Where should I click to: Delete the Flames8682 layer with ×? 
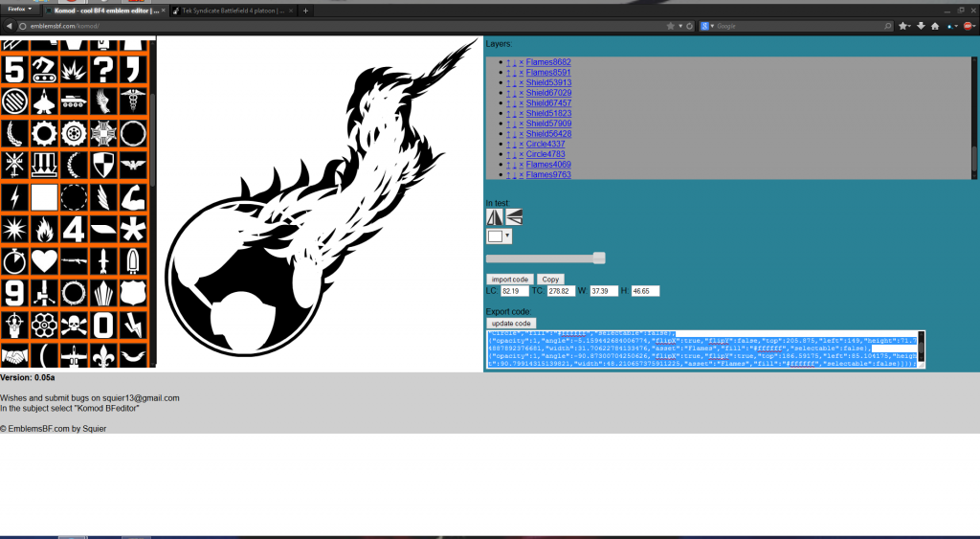coord(521,62)
